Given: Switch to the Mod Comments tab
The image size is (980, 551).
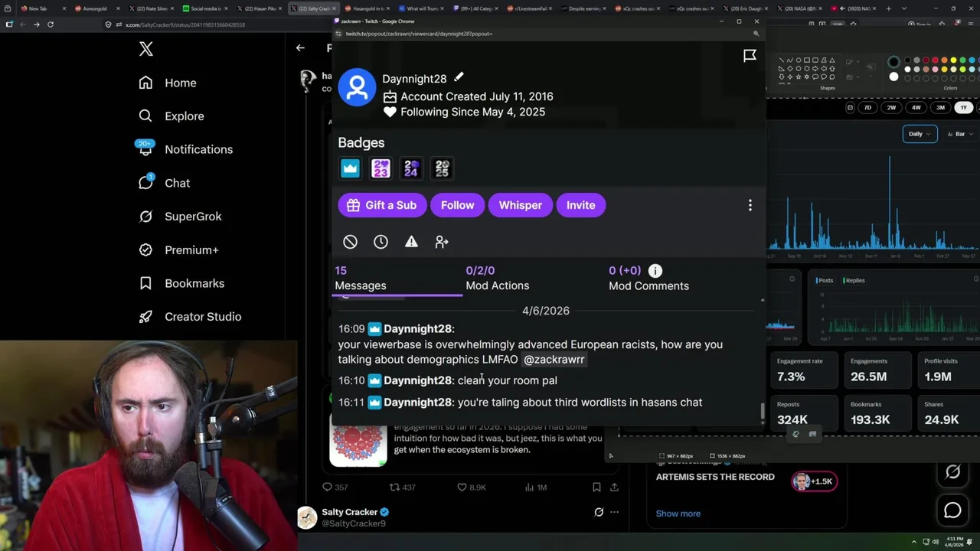Looking at the screenshot, I should (x=648, y=279).
